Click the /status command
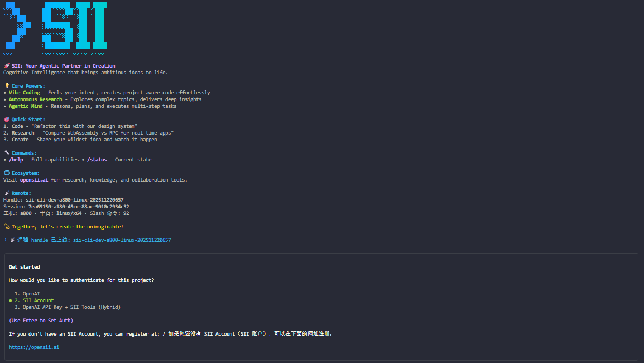 [97, 159]
